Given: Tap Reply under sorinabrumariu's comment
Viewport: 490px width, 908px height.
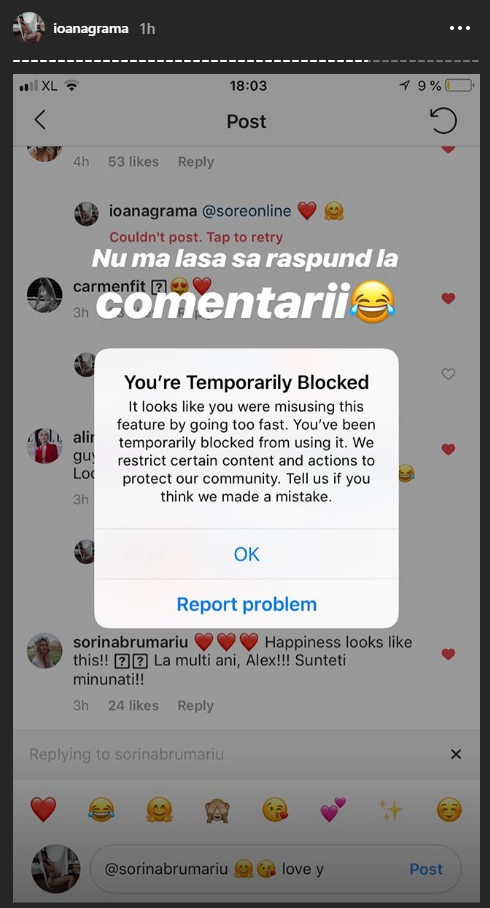Looking at the screenshot, I should (196, 705).
